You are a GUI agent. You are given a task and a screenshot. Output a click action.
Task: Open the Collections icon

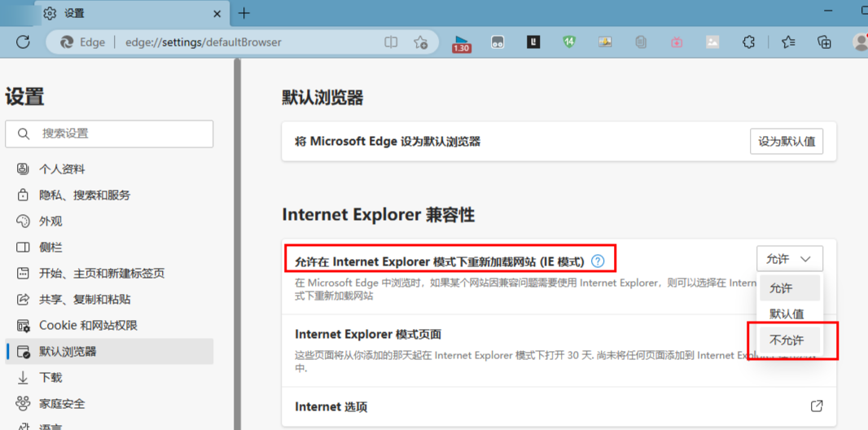(824, 42)
